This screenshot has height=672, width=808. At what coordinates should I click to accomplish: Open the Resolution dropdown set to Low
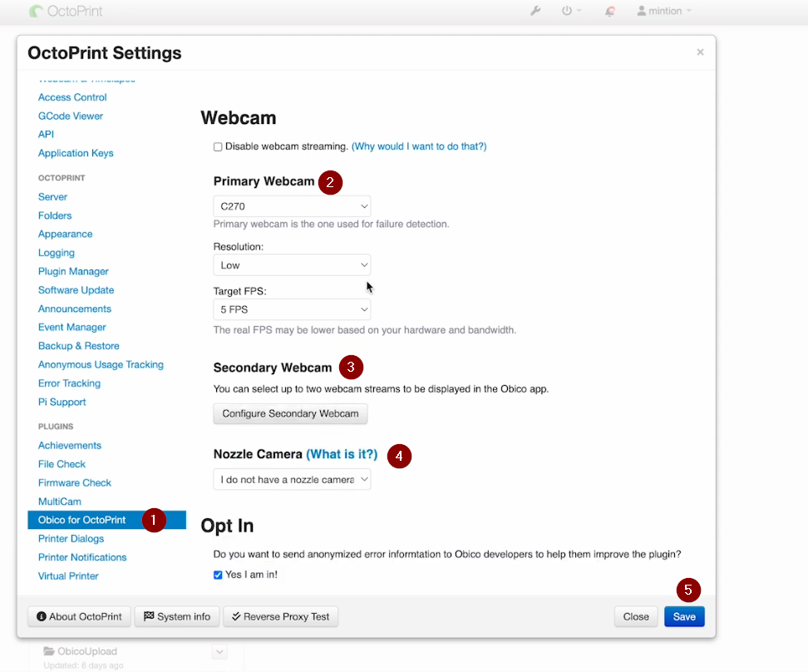pos(292,265)
